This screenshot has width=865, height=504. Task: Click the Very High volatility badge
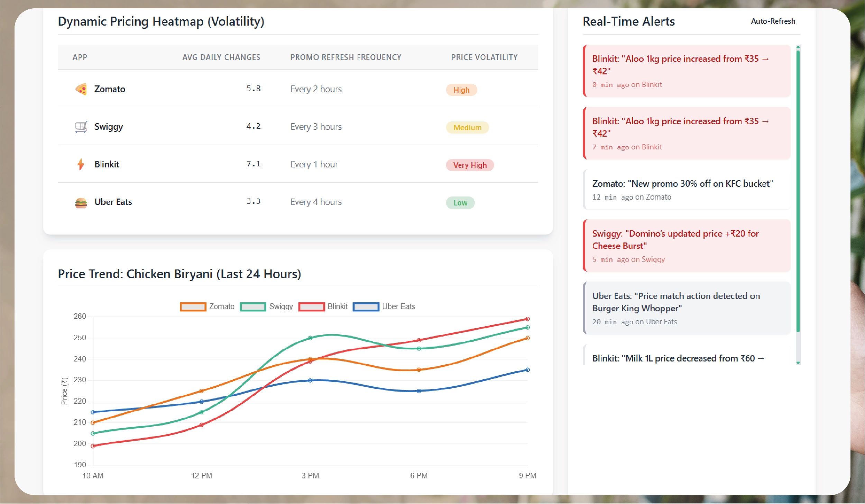[470, 165]
